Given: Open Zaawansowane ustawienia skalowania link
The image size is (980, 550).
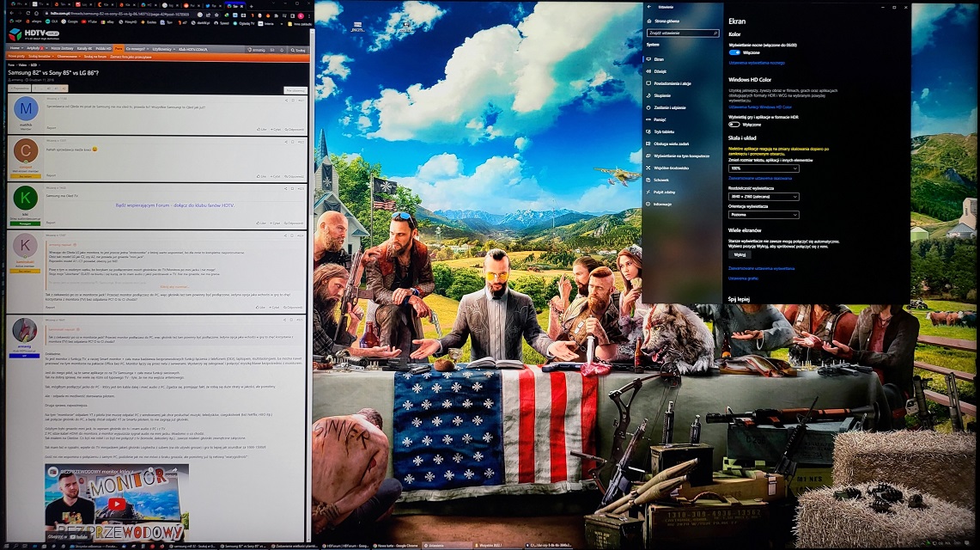Looking at the screenshot, I should pyautogui.click(x=760, y=178).
